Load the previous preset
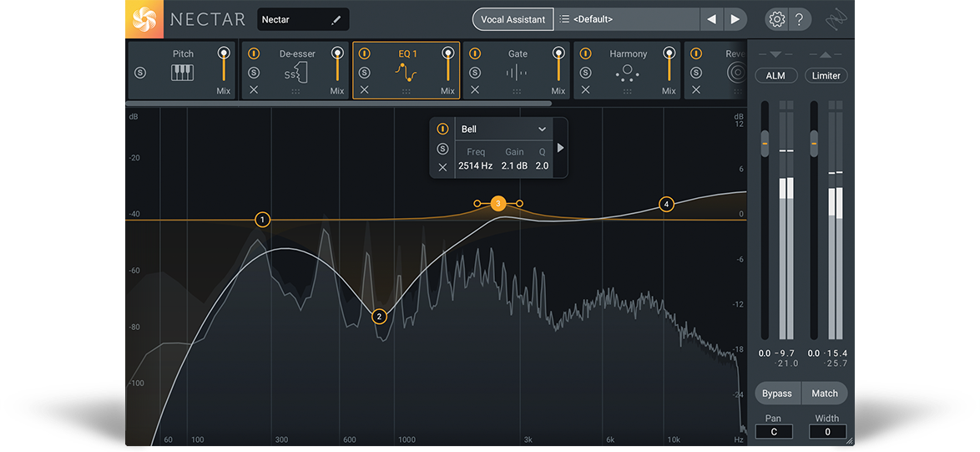This screenshot has height=452, width=980. point(711,19)
